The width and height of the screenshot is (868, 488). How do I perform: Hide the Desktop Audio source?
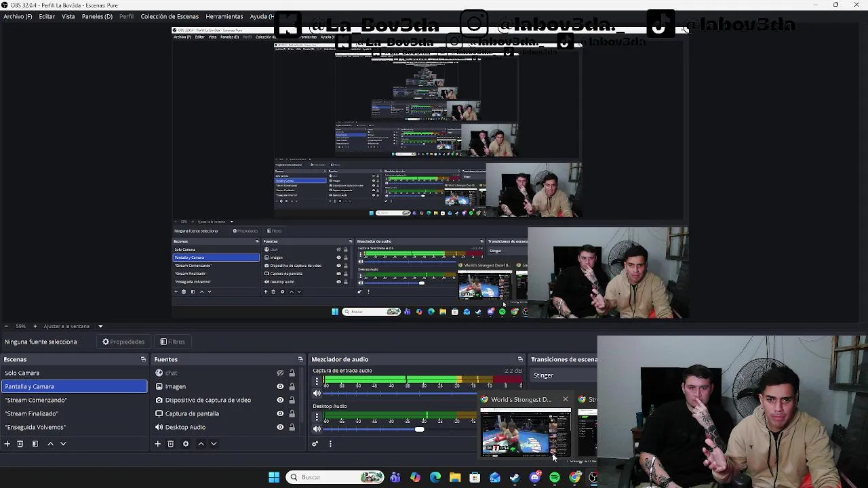pyautogui.click(x=280, y=427)
